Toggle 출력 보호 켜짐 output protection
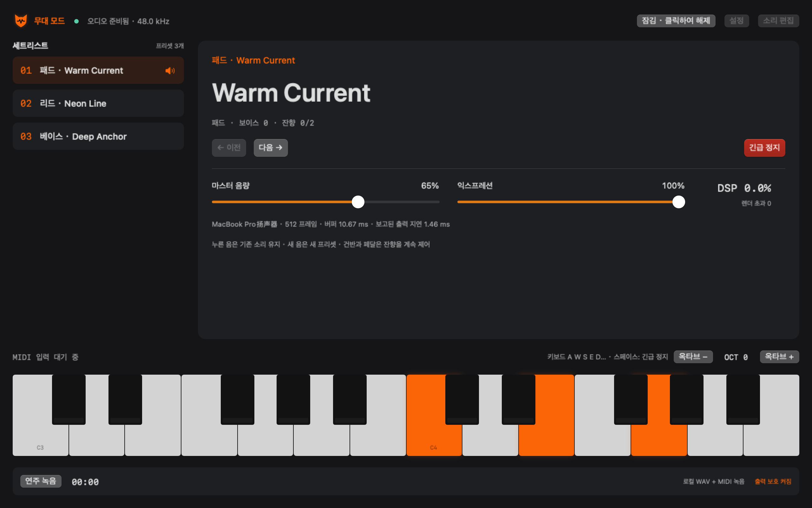Viewport: 812px width, 508px height. click(x=773, y=481)
